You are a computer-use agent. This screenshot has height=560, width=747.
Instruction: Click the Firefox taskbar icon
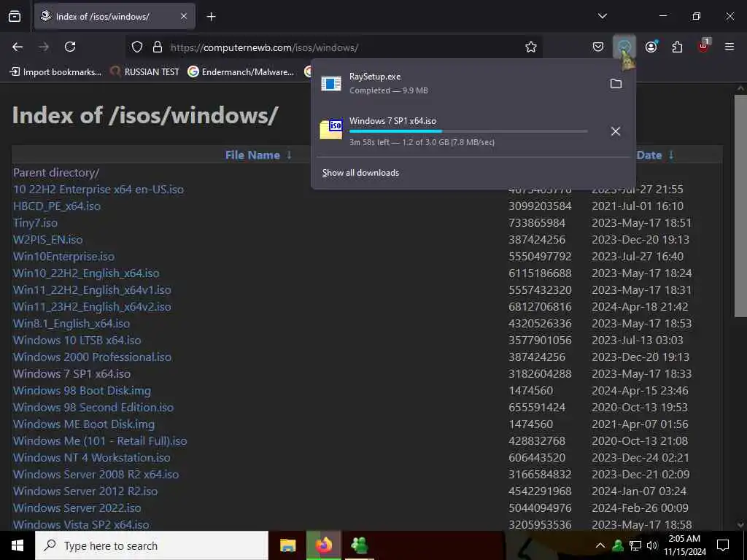(x=324, y=545)
